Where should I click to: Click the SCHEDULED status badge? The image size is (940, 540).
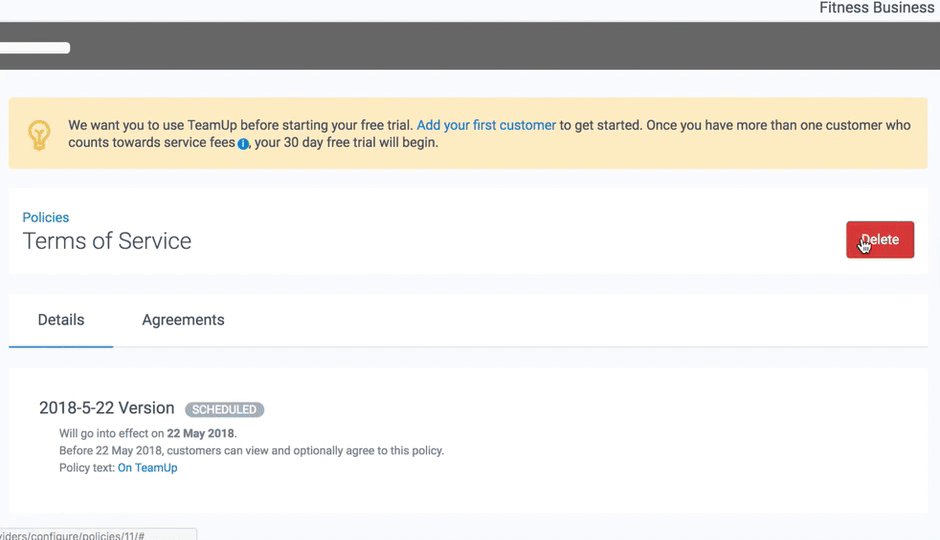click(225, 409)
